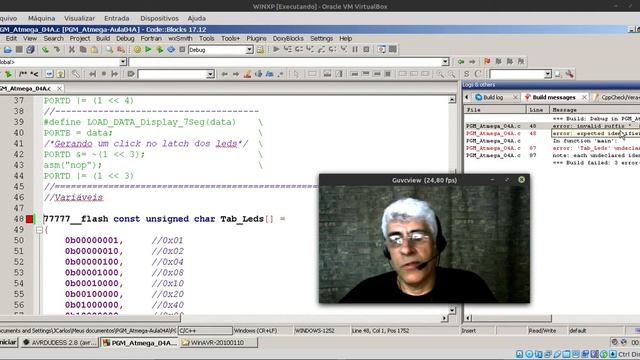Open the function symbols dropdown
The height and width of the screenshot is (360, 640).
point(445,62)
